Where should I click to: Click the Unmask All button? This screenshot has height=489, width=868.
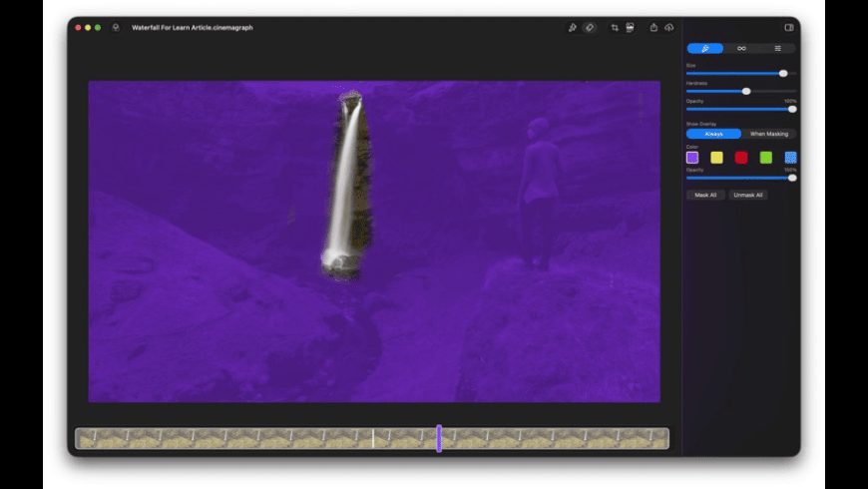click(x=748, y=195)
